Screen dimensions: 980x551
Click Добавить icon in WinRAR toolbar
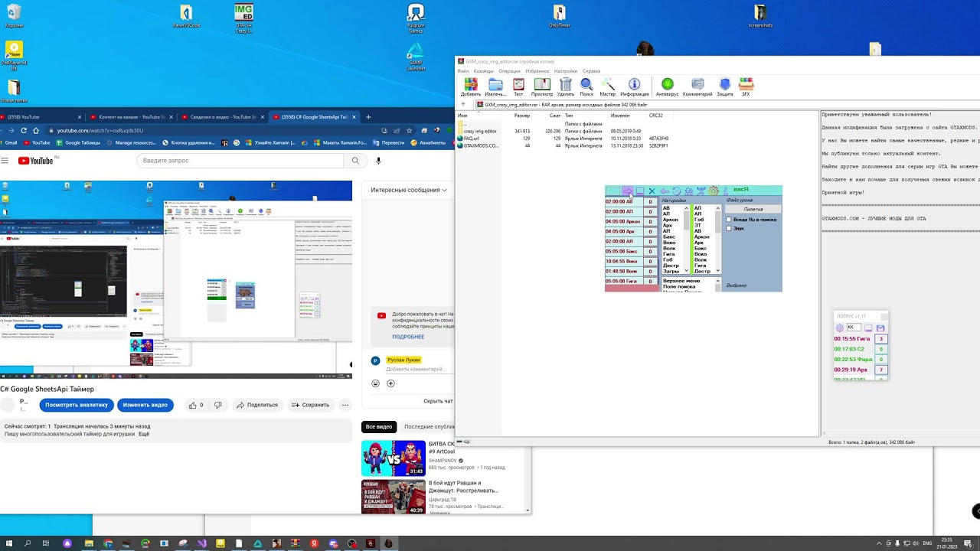click(x=471, y=86)
